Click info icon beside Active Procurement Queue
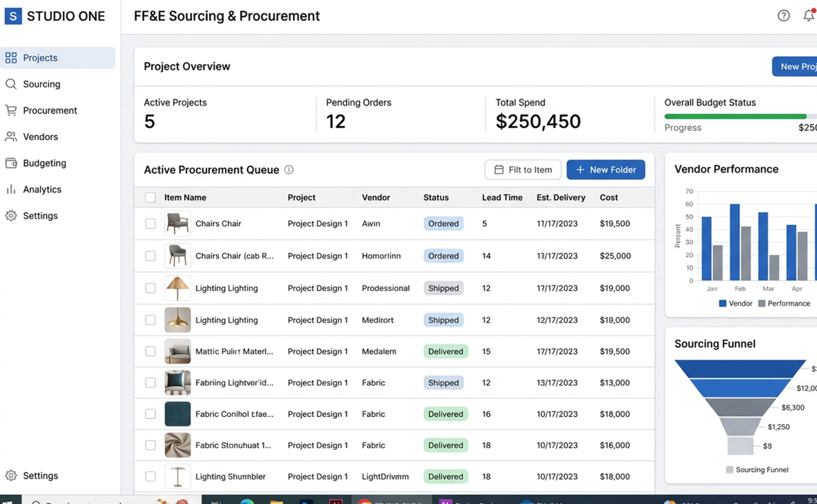 (289, 170)
